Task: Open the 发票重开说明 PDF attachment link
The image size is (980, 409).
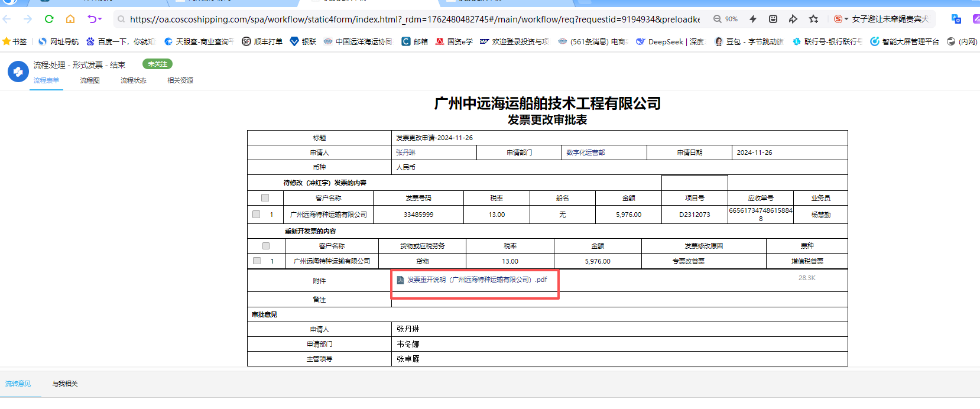Action: tap(477, 280)
